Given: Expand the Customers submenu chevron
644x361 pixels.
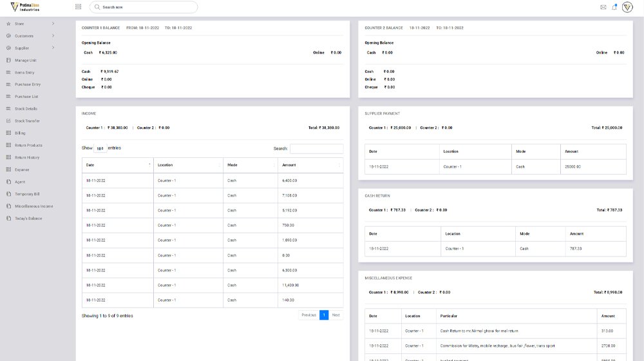Looking at the screenshot, I should click(53, 35).
